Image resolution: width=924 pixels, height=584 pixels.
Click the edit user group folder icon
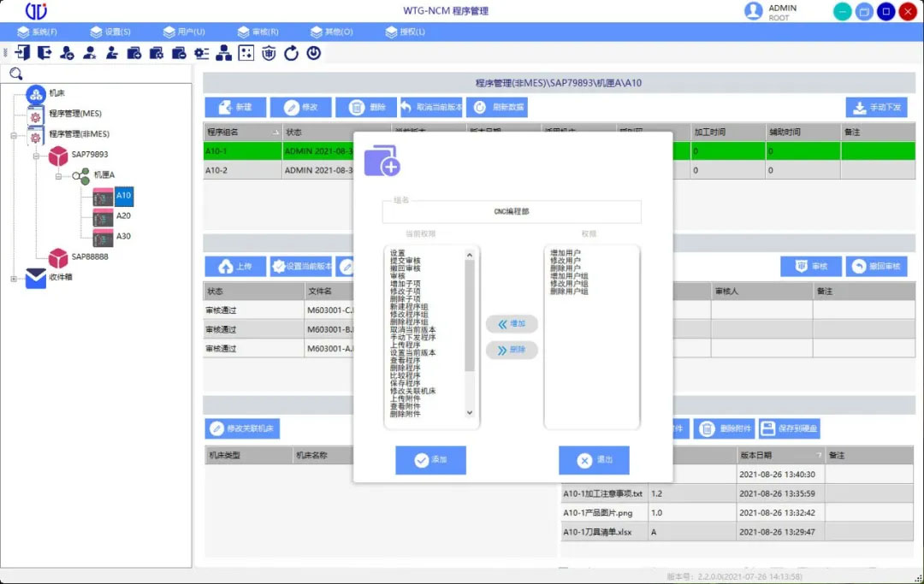point(157,53)
